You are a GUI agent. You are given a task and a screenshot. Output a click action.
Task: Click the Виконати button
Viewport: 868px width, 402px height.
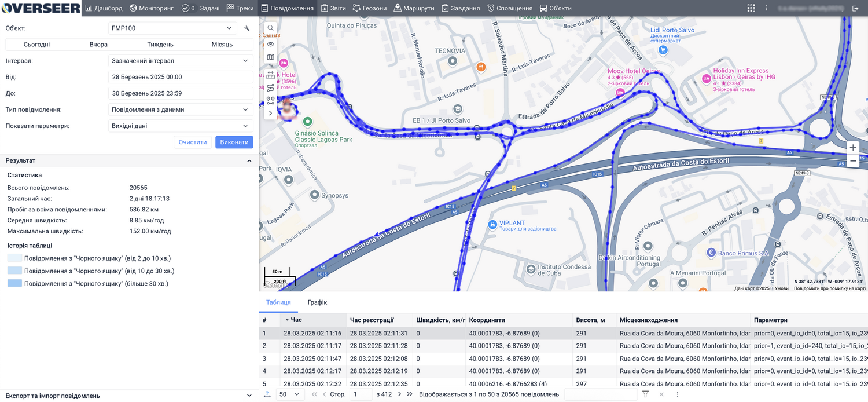click(x=234, y=142)
